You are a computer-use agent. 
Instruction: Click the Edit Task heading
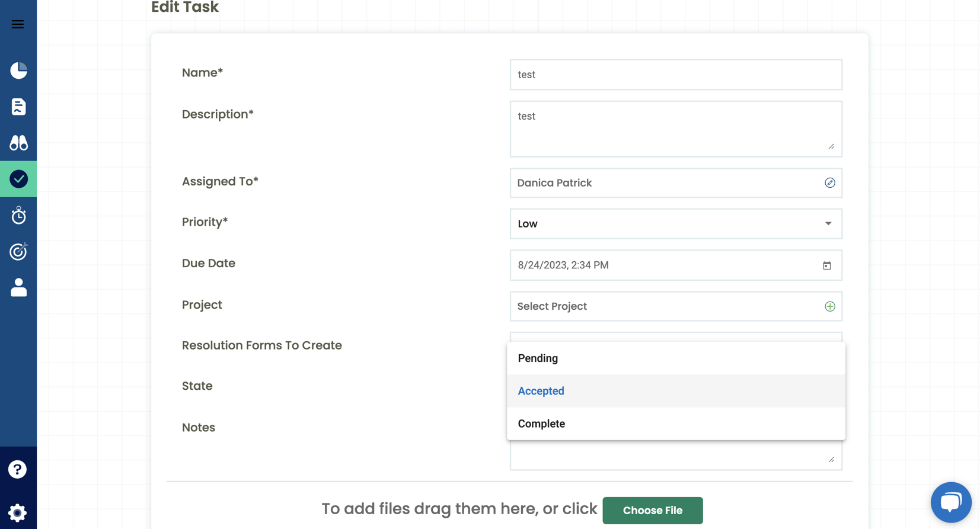[x=185, y=7]
